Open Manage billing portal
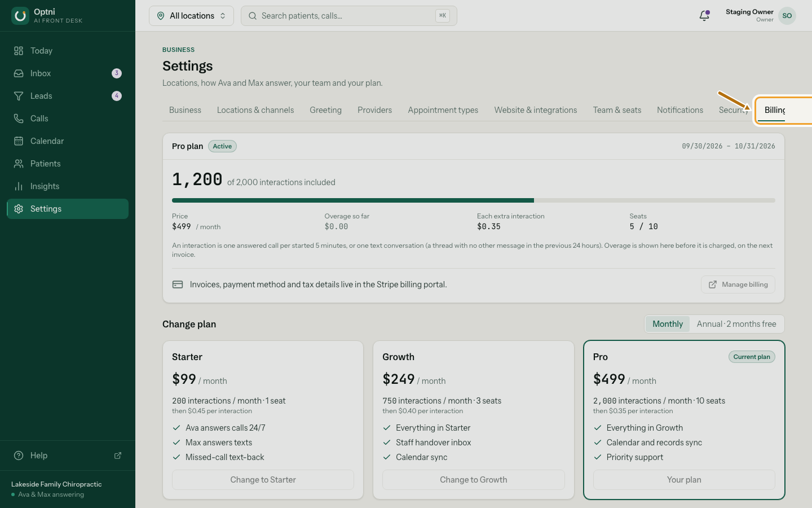Image resolution: width=812 pixels, height=508 pixels. (738, 284)
